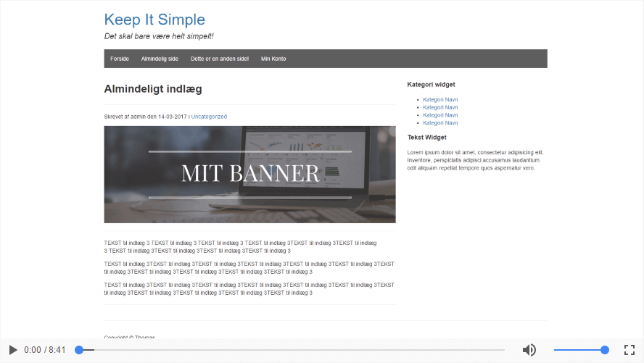Click the tagline Det skal bare være helt simpelt!
Screen dimensions: 644x363
click(x=159, y=36)
